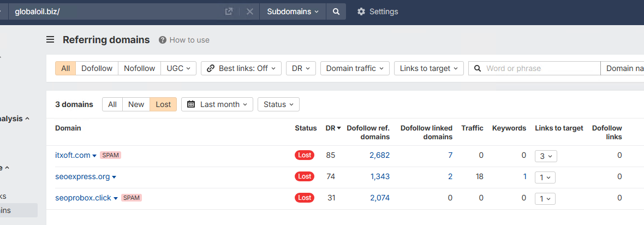Viewport: 644px width, 225px height.
Task: Open the Settings gear in the top bar
Action: (377, 11)
